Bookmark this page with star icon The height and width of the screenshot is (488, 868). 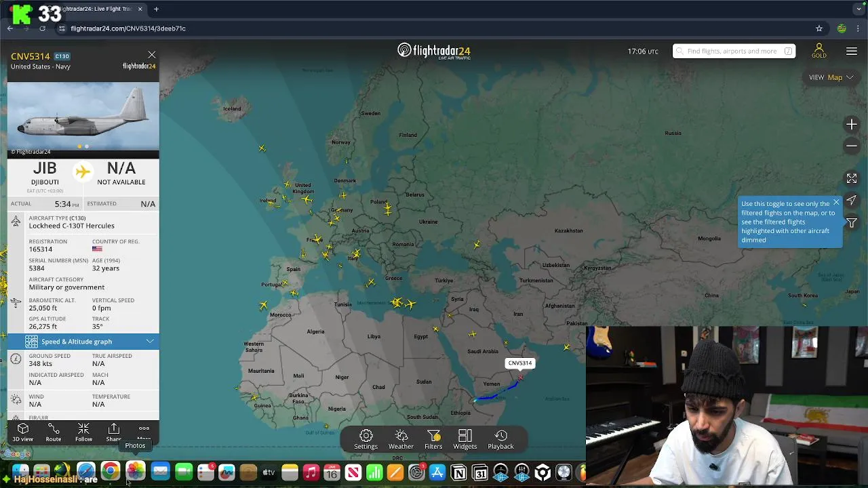click(819, 28)
